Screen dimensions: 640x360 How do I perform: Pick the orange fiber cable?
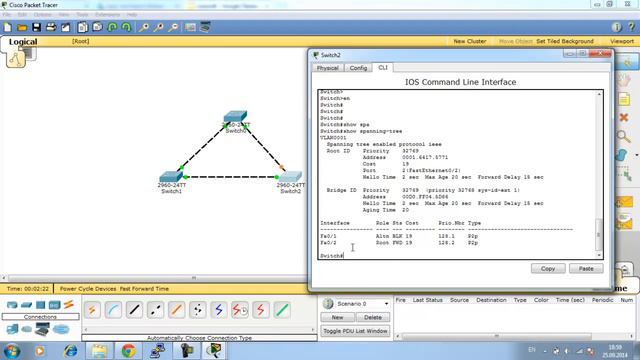(177, 310)
